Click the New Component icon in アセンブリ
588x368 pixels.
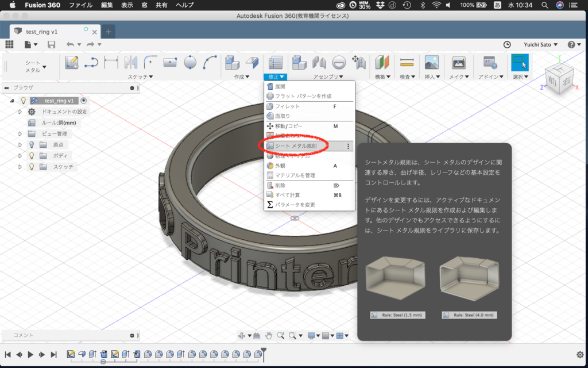coord(299,62)
